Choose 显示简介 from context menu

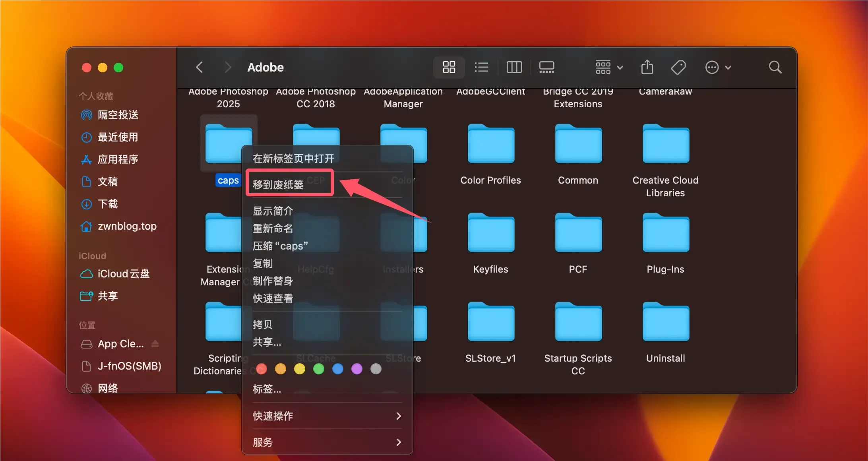click(x=327, y=211)
